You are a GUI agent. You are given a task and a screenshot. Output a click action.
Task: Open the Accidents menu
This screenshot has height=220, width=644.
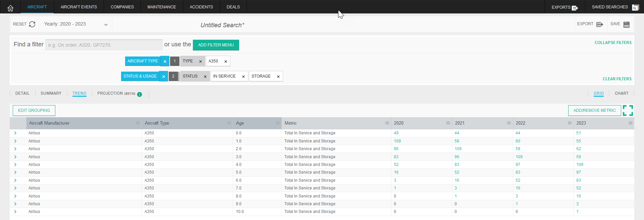[201, 7]
